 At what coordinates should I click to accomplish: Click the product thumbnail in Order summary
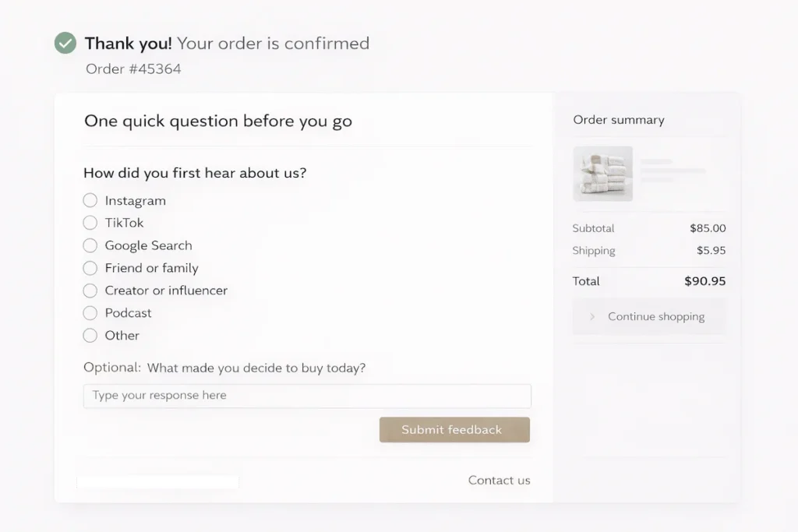[x=602, y=174]
